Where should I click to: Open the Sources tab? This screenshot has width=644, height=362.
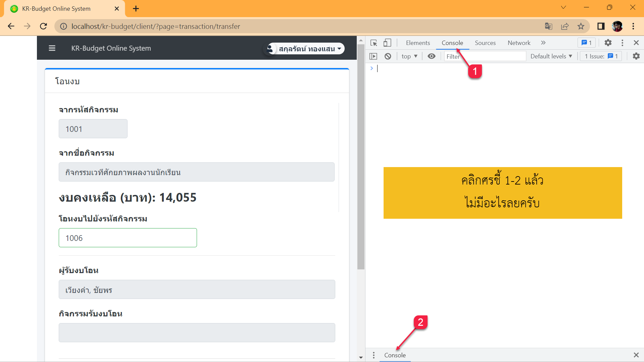485,43
